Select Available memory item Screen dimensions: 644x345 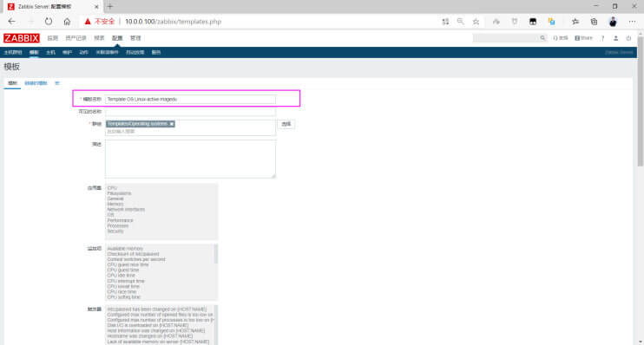[x=125, y=249]
